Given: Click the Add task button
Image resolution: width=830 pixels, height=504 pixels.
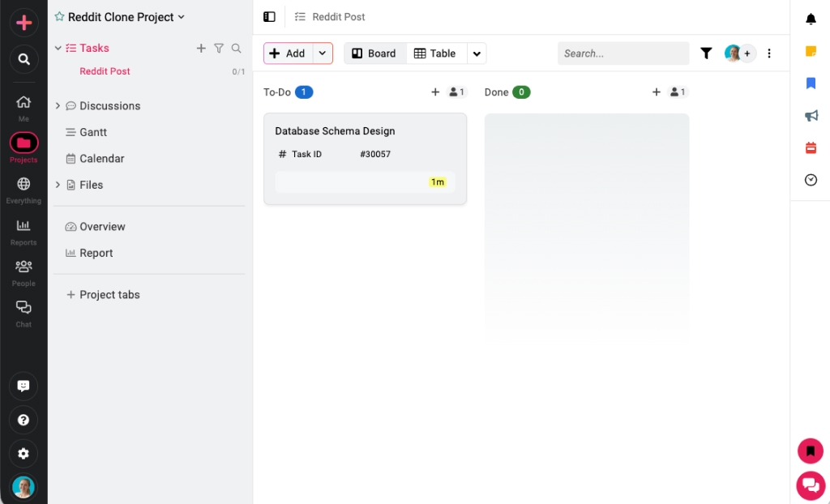Looking at the screenshot, I should pyautogui.click(x=288, y=53).
